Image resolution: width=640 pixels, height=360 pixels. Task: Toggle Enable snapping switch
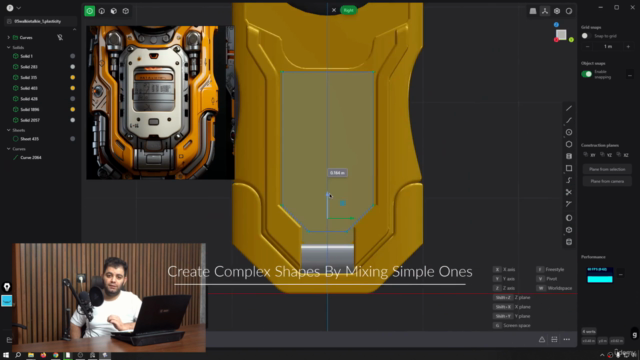(587, 74)
